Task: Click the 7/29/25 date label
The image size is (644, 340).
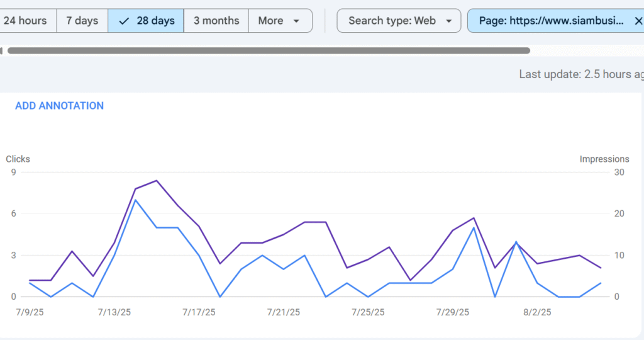Action: click(x=453, y=312)
